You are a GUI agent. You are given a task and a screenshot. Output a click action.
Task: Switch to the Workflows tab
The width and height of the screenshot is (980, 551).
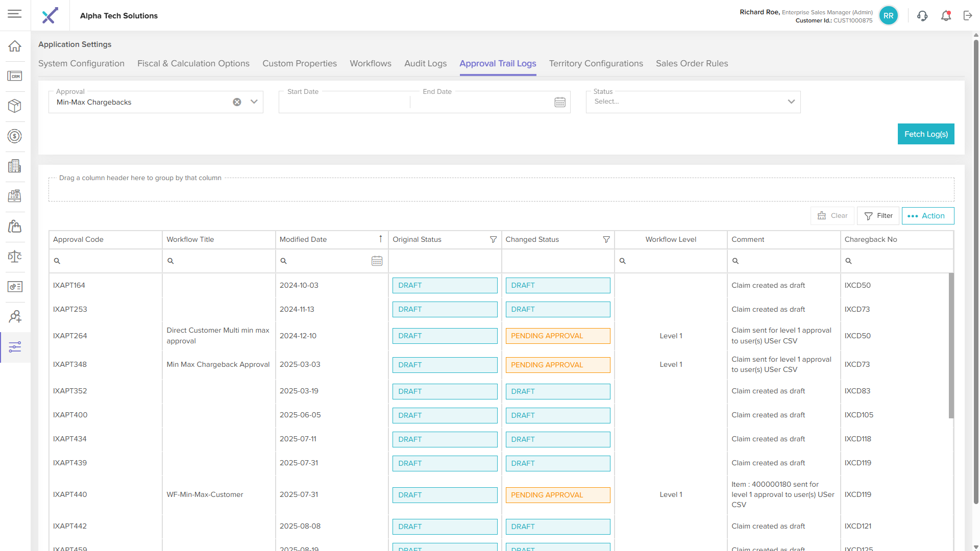point(370,64)
